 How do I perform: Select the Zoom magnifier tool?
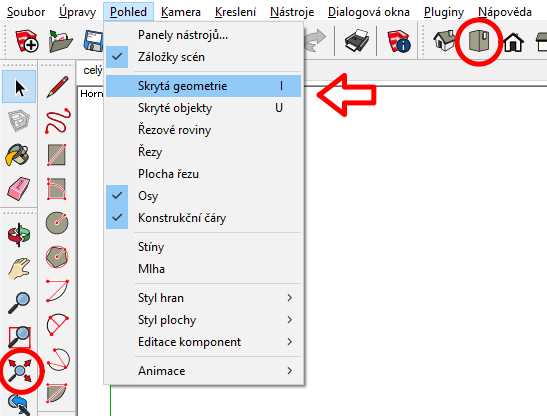pyautogui.click(x=19, y=303)
